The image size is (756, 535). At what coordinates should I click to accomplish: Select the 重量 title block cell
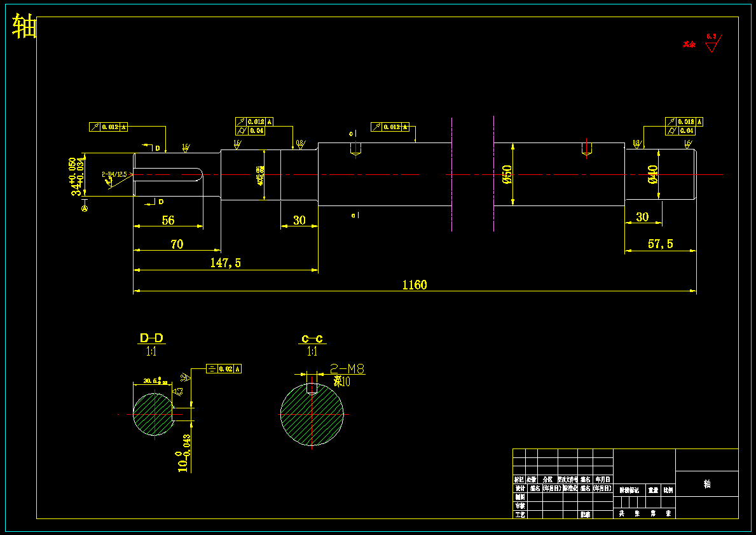653,490
